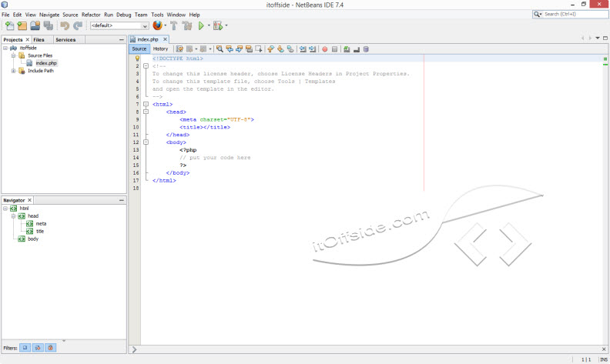Viewport: 610px width, 364px height.
Task: Collapse head node in Navigator
Action: point(13,215)
